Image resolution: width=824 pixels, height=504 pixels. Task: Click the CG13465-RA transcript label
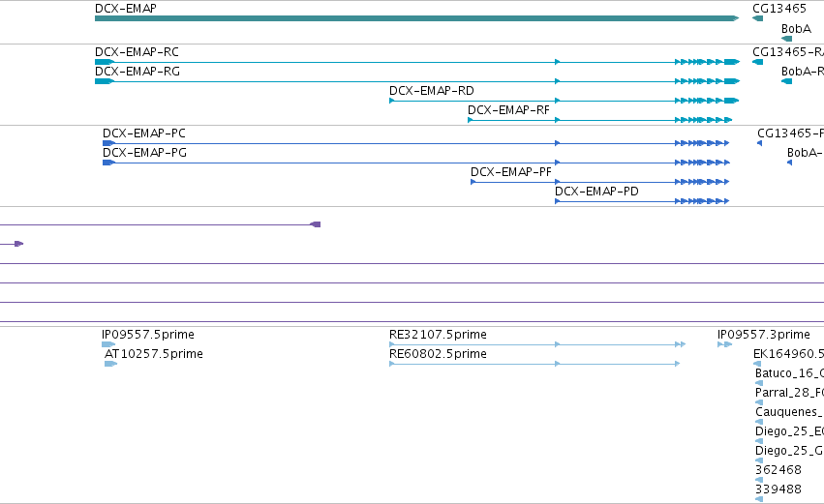point(788,52)
